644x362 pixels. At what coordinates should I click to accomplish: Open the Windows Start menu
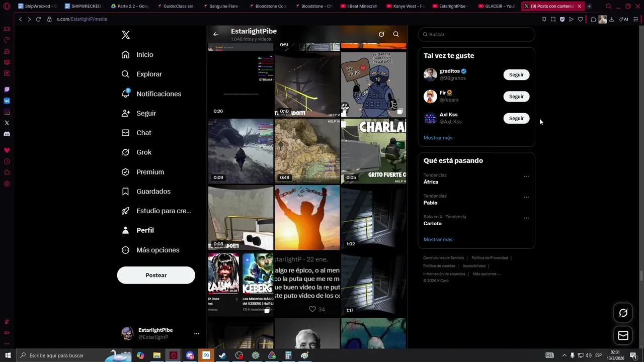pos(8,355)
